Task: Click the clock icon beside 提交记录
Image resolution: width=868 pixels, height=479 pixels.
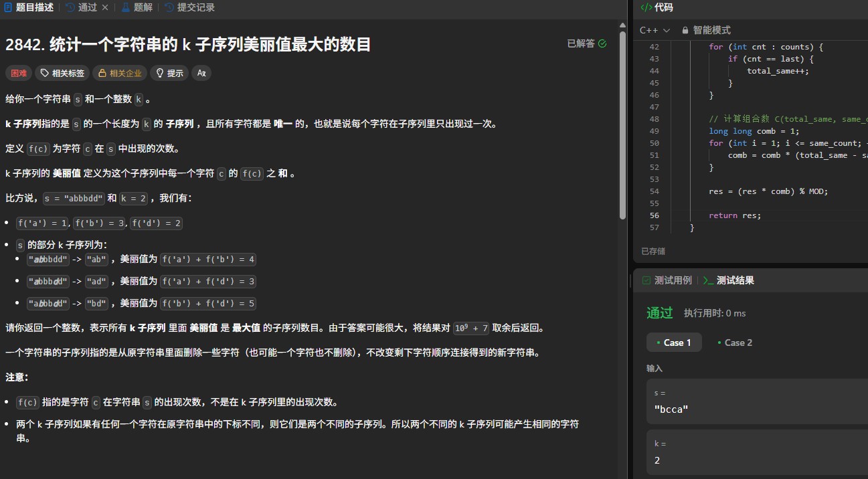Action: coord(169,7)
